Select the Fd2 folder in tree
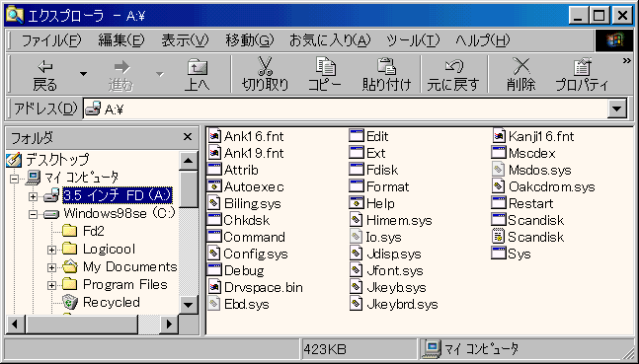Screen dimensions: 639x364 pyautogui.click(x=93, y=231)
